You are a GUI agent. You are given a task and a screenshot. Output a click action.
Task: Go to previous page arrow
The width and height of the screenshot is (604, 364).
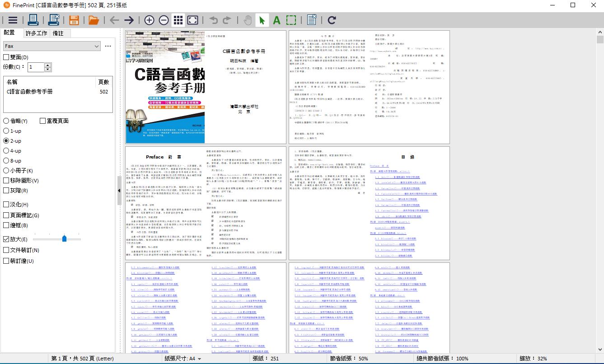(114, 20)
